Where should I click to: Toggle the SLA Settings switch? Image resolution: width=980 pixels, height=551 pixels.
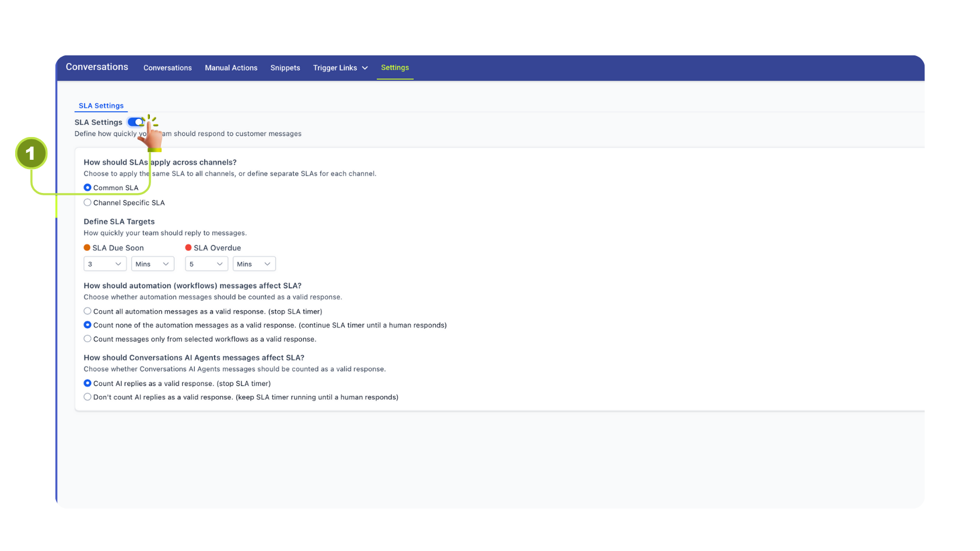coord(135,122)
